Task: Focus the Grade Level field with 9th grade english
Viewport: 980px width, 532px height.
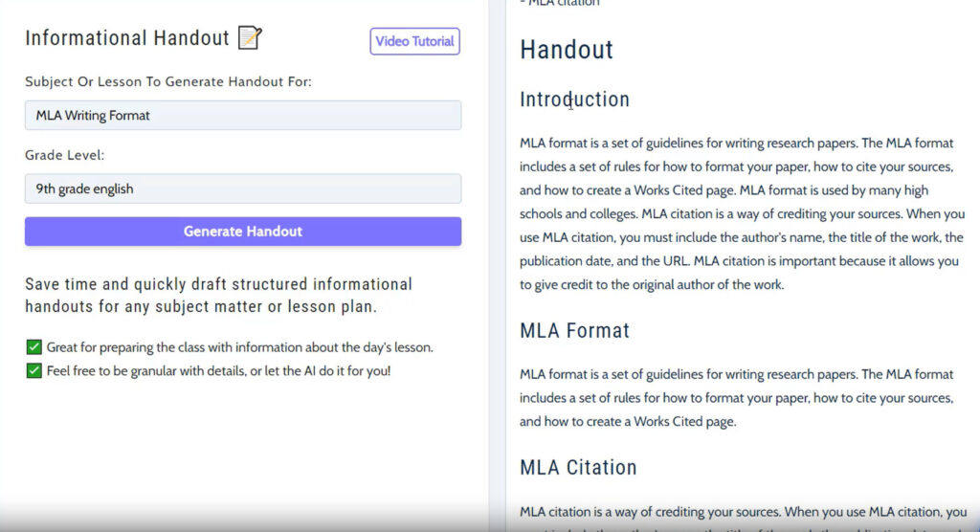Action: [243, 188]
